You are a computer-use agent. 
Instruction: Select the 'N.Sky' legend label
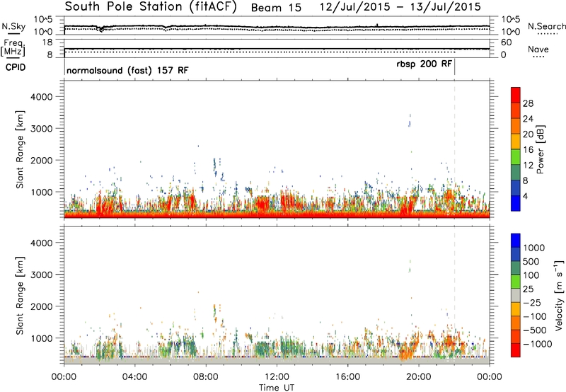(x=13, y=26)
